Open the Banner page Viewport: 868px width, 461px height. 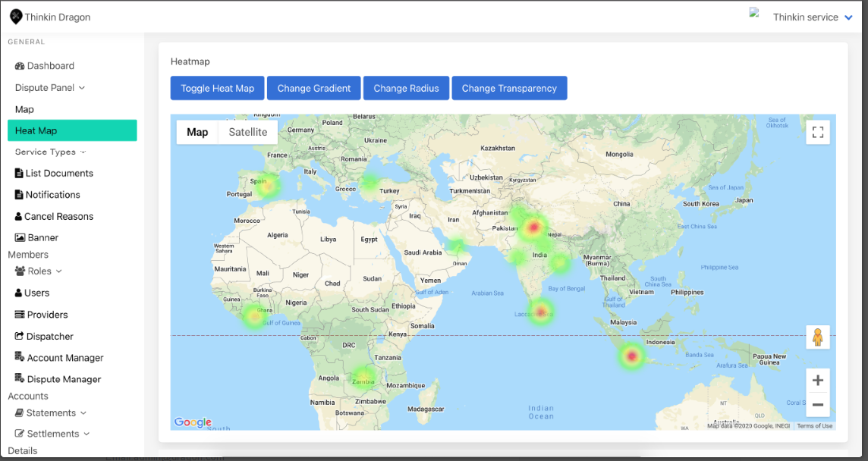click(42, 238)
